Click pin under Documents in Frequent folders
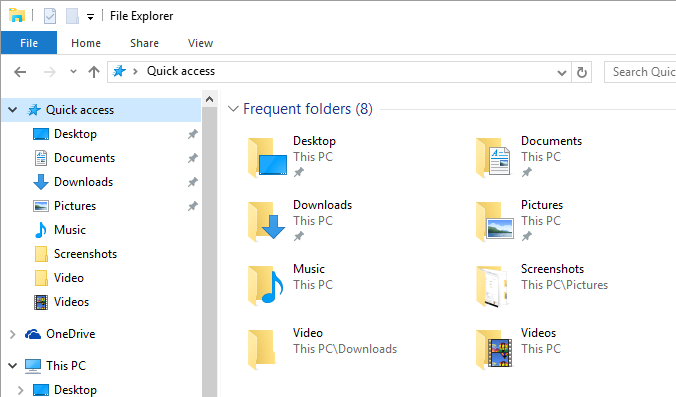 (x=526, y=172)
